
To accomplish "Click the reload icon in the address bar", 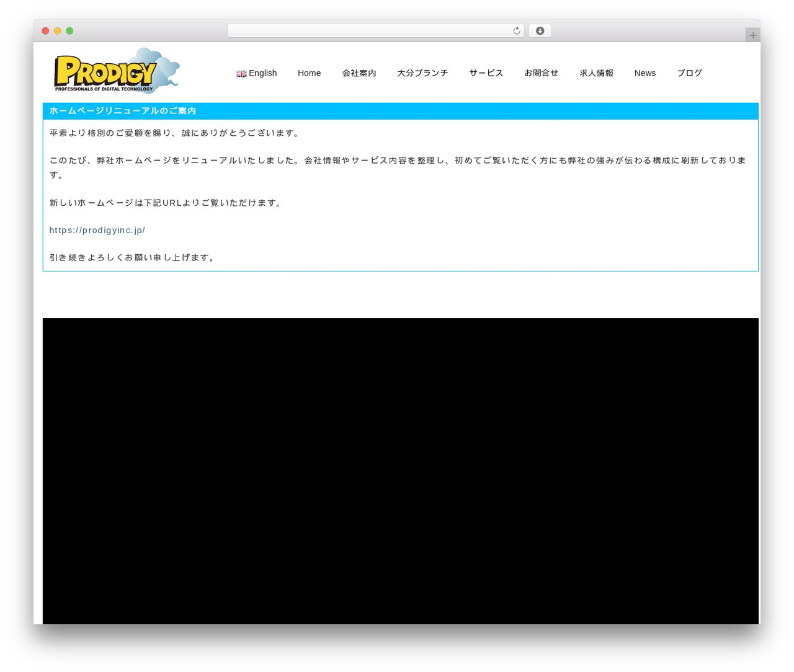I will coord(516,31).
